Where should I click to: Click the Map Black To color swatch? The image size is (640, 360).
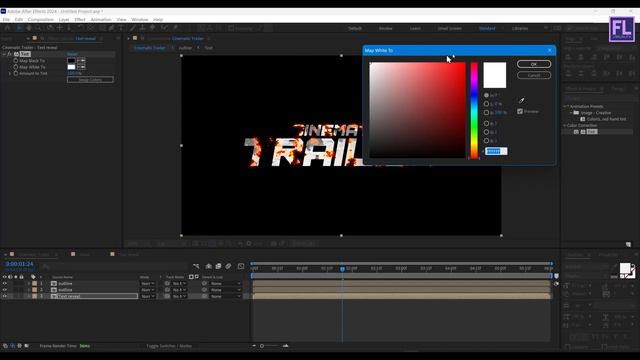tap(71, 60)
